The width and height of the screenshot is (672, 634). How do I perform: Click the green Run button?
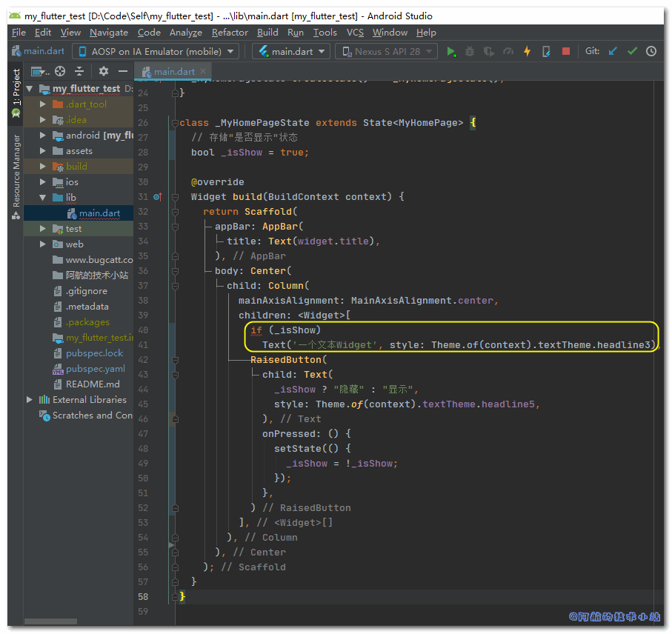click(x=450, y=51)
